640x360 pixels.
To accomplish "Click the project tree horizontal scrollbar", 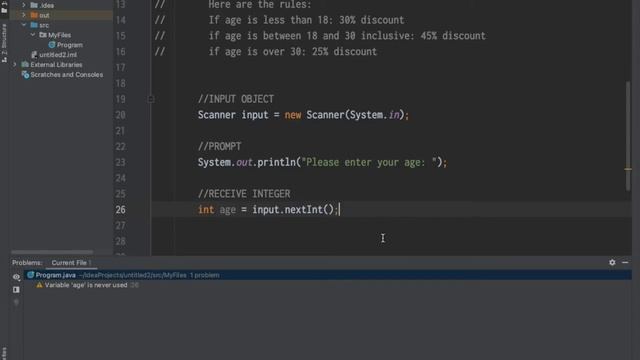I will pyautogui.click(x=52, y=252).
